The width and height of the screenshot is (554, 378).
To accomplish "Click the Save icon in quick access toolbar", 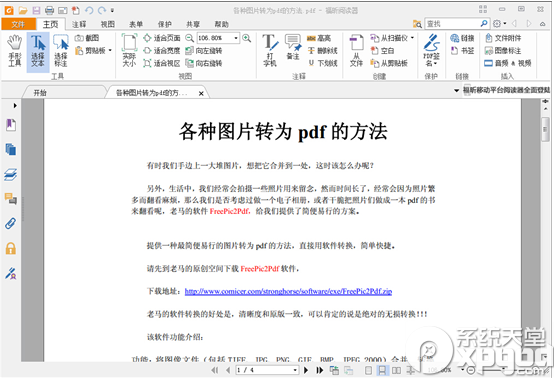I will tap(36, 10).
